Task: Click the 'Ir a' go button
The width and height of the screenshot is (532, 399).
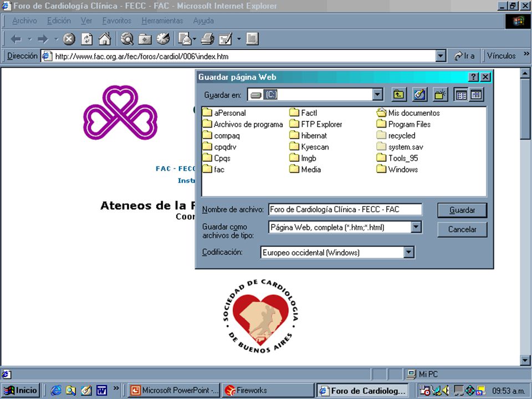Action: coord(464,56)
